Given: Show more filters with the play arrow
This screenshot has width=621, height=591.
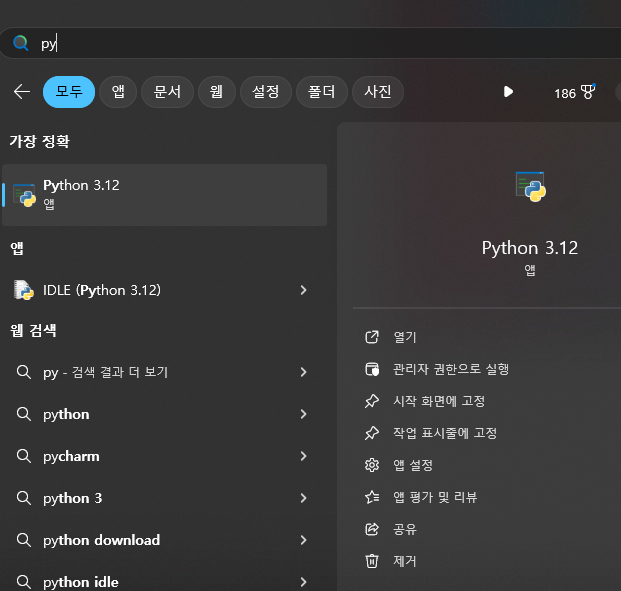Looking at the screenshot, I should click(508, 92).
